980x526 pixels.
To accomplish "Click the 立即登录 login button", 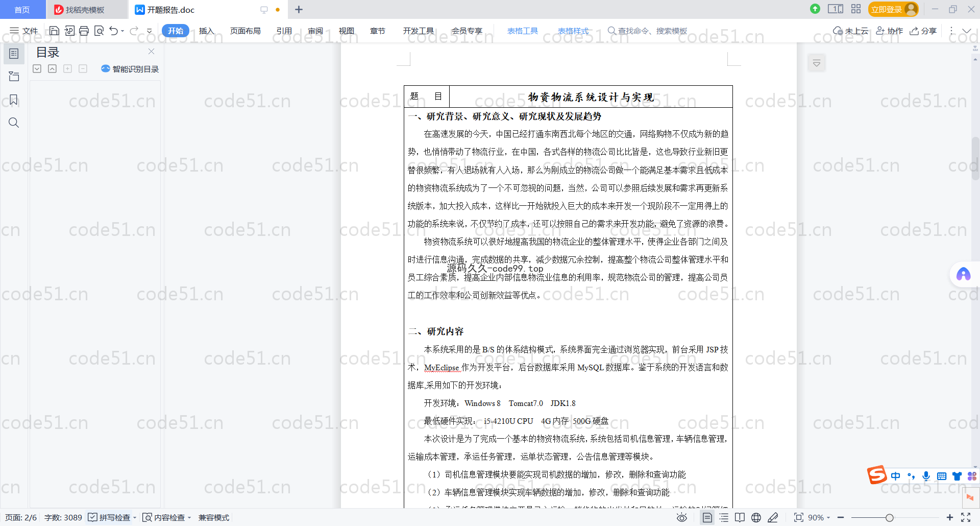I will [893, 9].
